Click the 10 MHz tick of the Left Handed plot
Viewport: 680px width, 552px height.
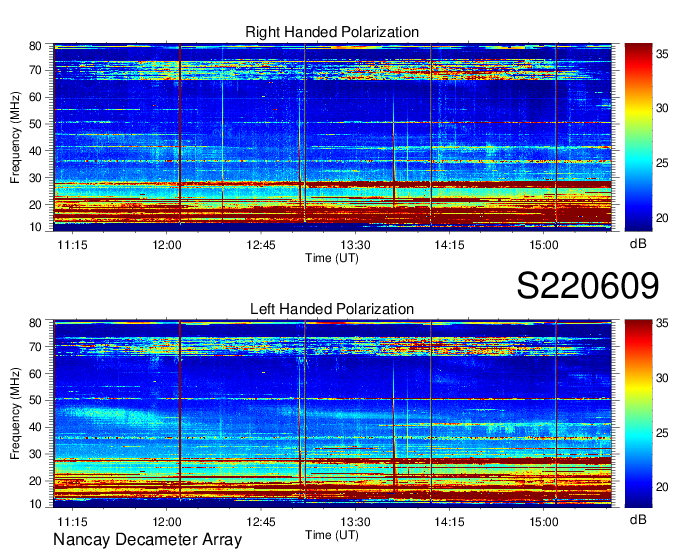pyautogui.click(x=35, y=504)
